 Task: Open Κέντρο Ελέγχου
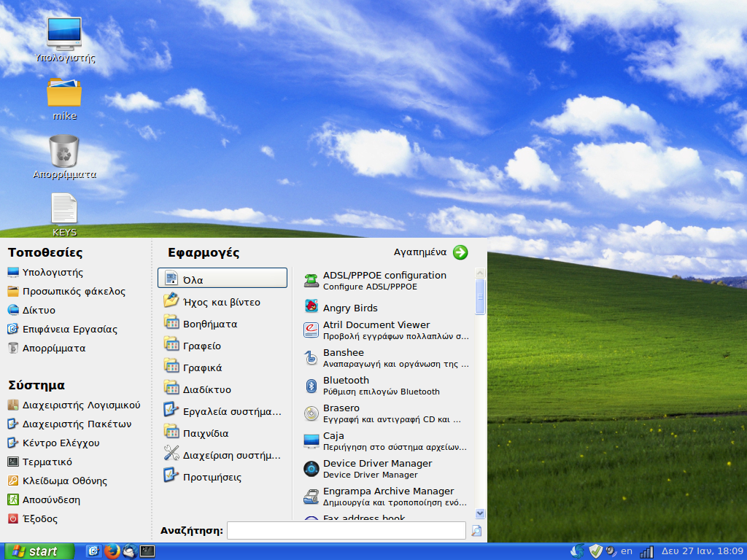pos(54,443)
